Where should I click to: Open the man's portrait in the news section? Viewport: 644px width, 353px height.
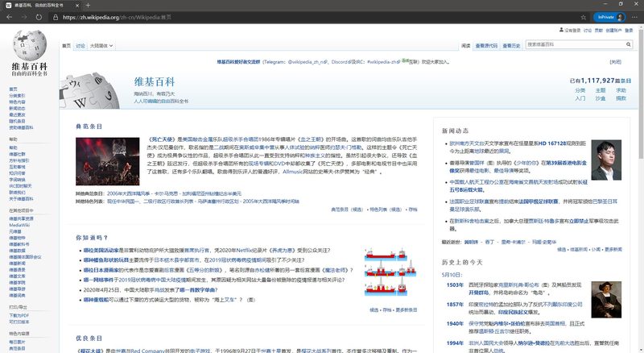[x=606, y=160]
